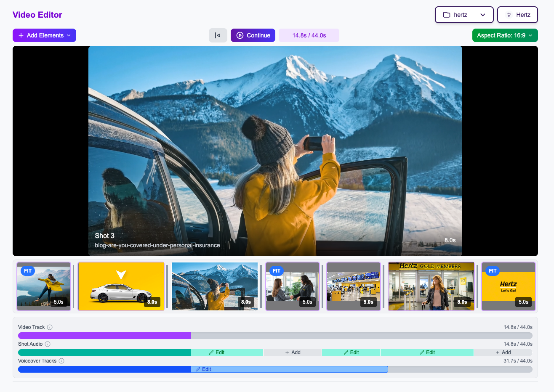Click the plus icon on Add Elements

click(x=21, y=35)
